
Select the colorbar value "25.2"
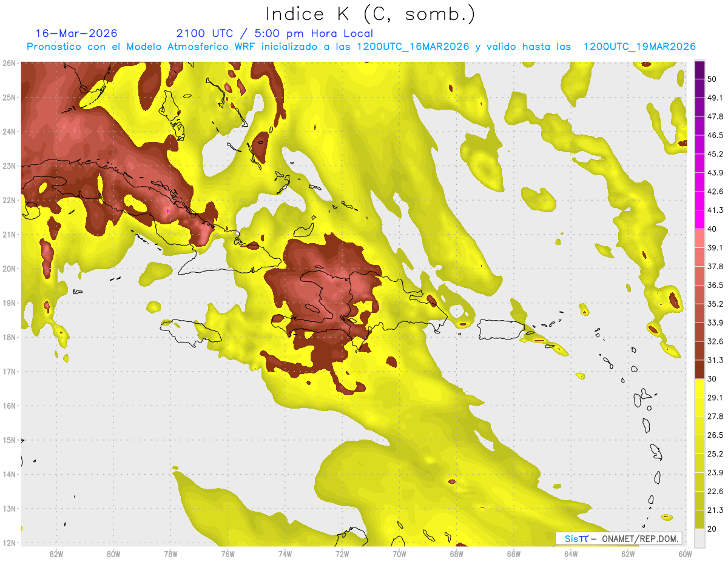tap(715, 454)
